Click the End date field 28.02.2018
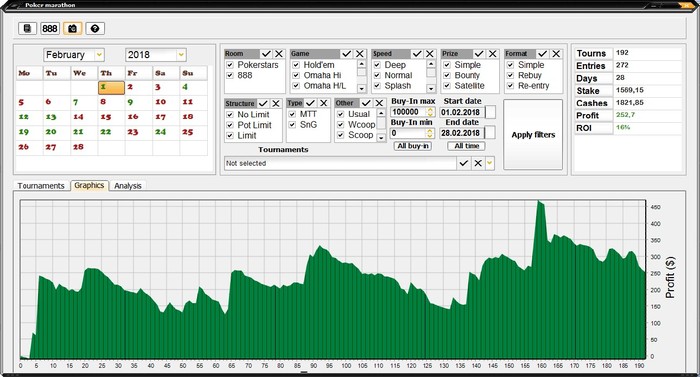 pyautogui.click(x=462, y=133)
